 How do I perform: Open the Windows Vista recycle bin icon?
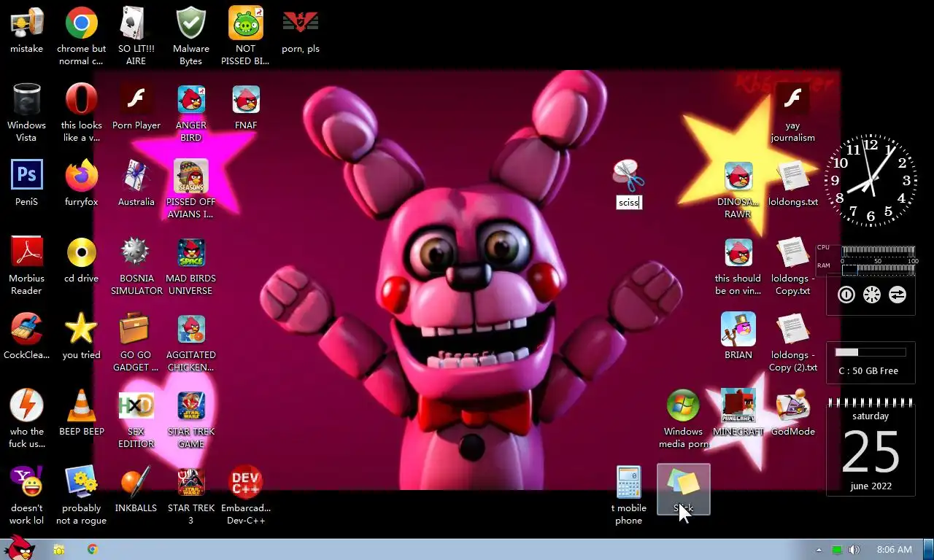coord(26,100)
